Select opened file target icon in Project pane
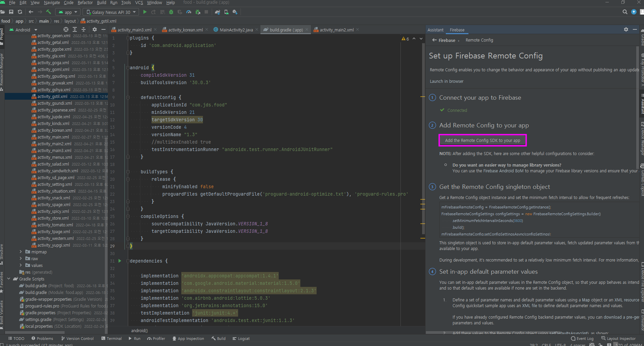 (x=66, y=30)
